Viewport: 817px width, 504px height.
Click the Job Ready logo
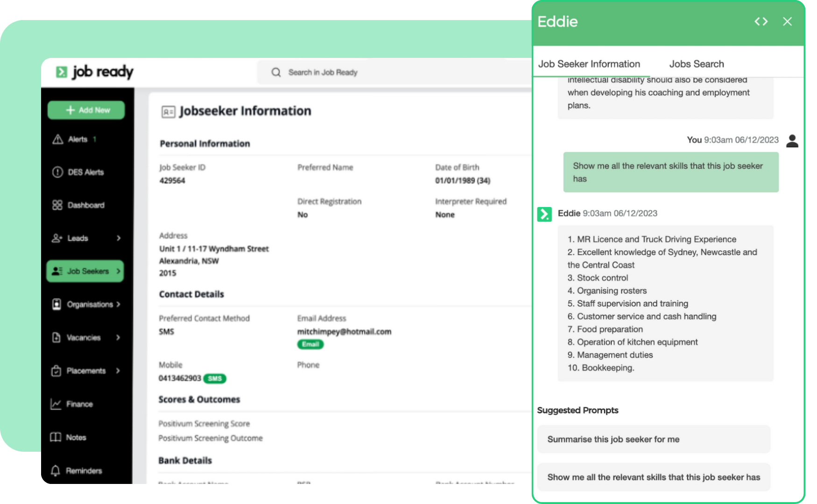pyautogui.click(x=95, y=72)
